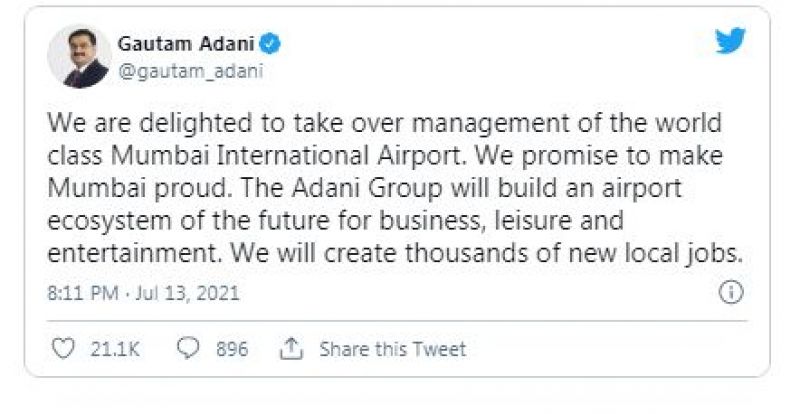The width and height of the screenshot is (800, 414).
Task: Click the share upload arrow icon
Action: 291,349
